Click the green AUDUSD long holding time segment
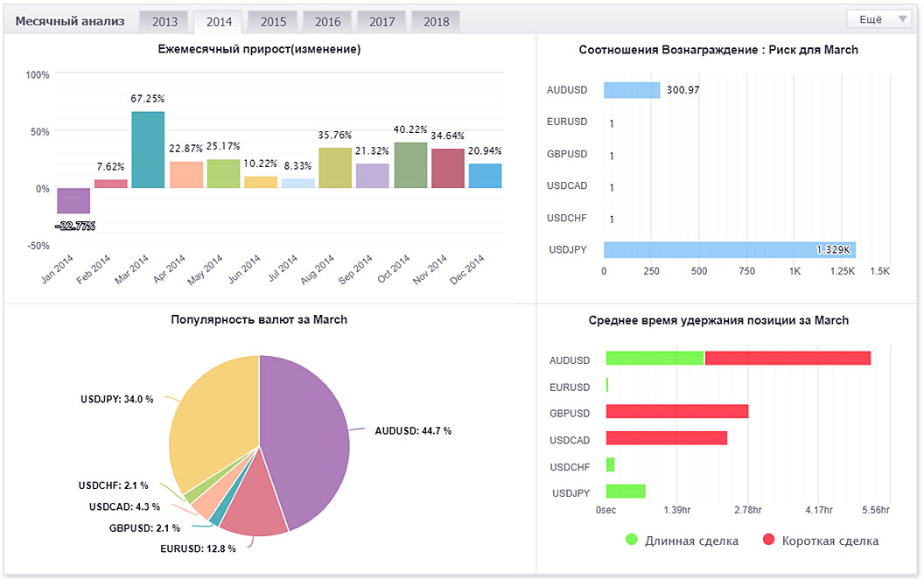Screen dimensions: 924x579 pyautogui.click(x=654, y=359)
